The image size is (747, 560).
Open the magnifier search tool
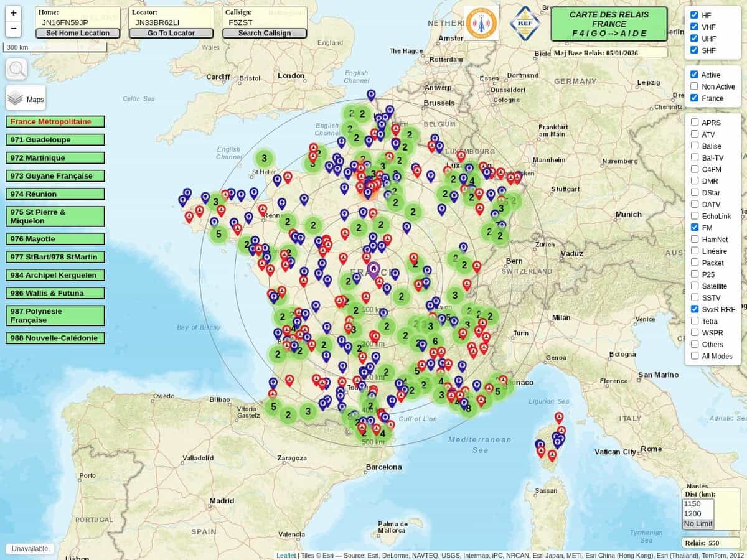(16, 69)
